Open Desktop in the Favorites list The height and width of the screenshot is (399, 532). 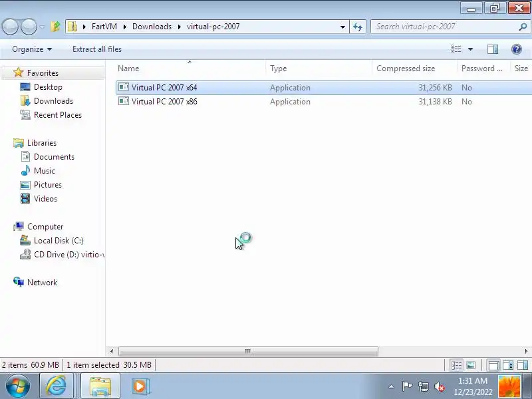pos(48,87)
